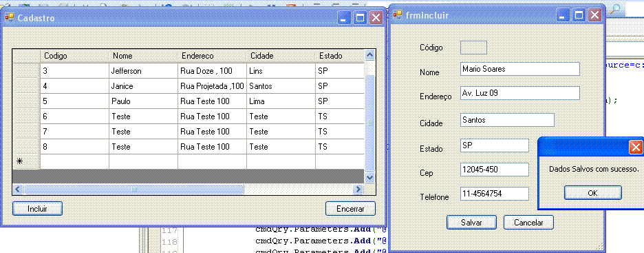Click the Endereço field 'Av. Luz 09'
The width and height of the screenshot is (644, 253).
(x=520, y=93)
